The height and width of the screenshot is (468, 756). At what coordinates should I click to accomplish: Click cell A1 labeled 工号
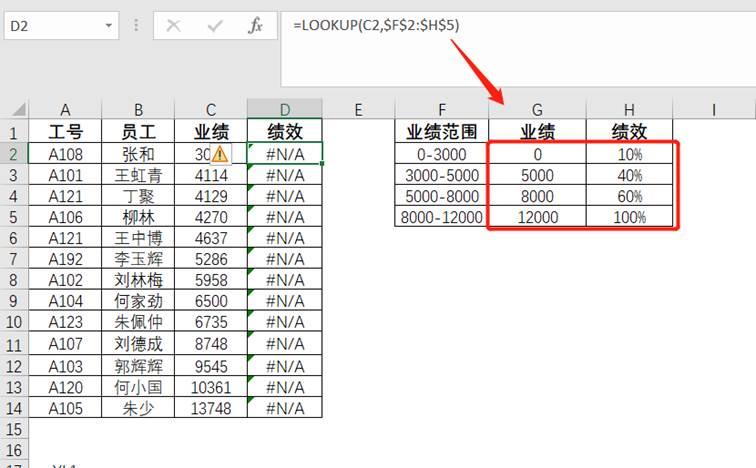pyautogui.click(x=65, y=131)
